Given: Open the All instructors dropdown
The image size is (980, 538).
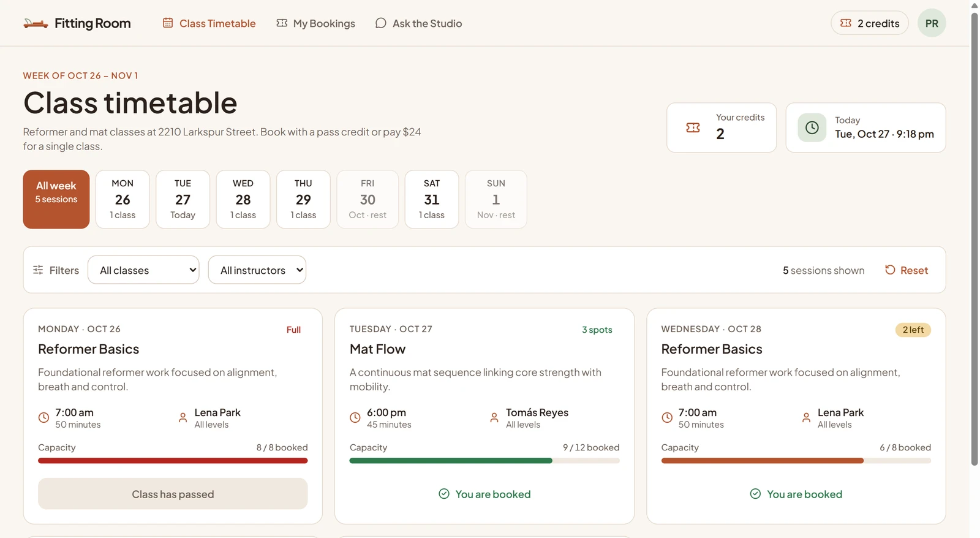Looking at the screenshot, I should 257,270.
